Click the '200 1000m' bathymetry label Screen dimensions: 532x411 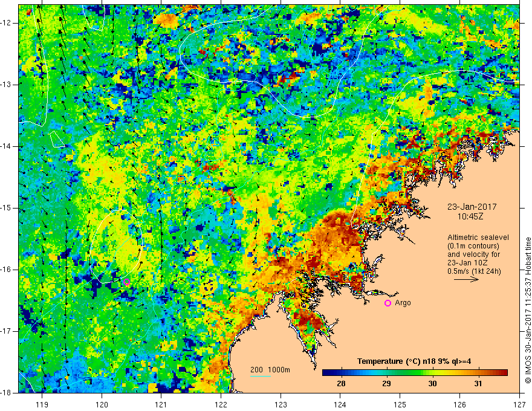[x=270, y=370]
